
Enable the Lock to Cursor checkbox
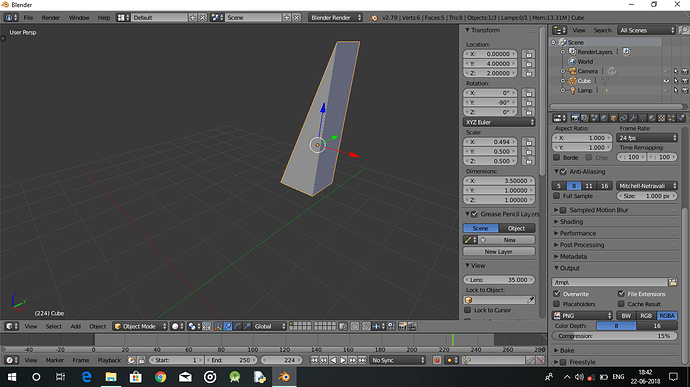[468, 310]
